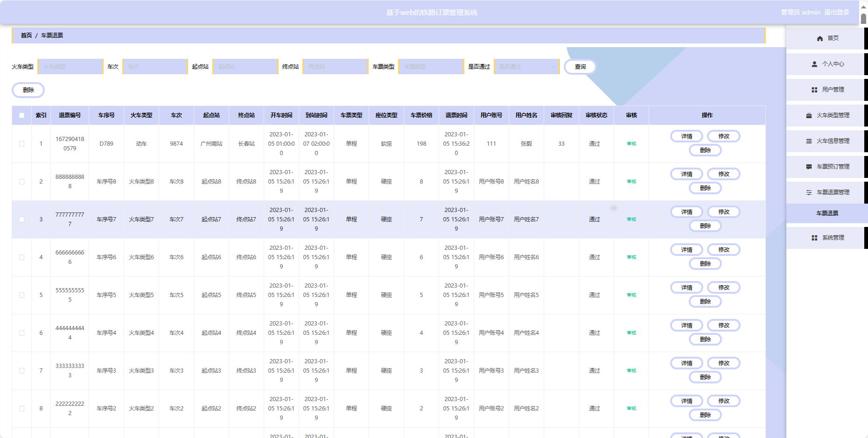The height and width of the screenshot is (438, 868).
Task: Click the 终点站 input field
Action: coord(336,67)
